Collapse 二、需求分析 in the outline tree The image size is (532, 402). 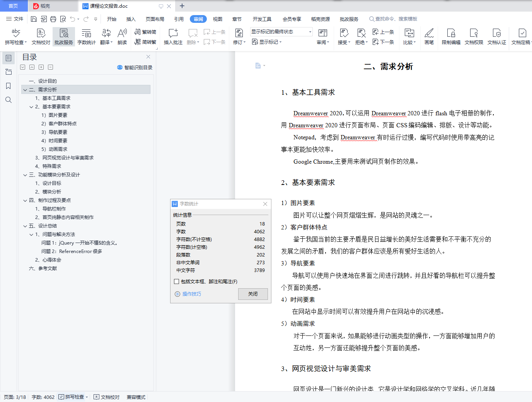25,90
